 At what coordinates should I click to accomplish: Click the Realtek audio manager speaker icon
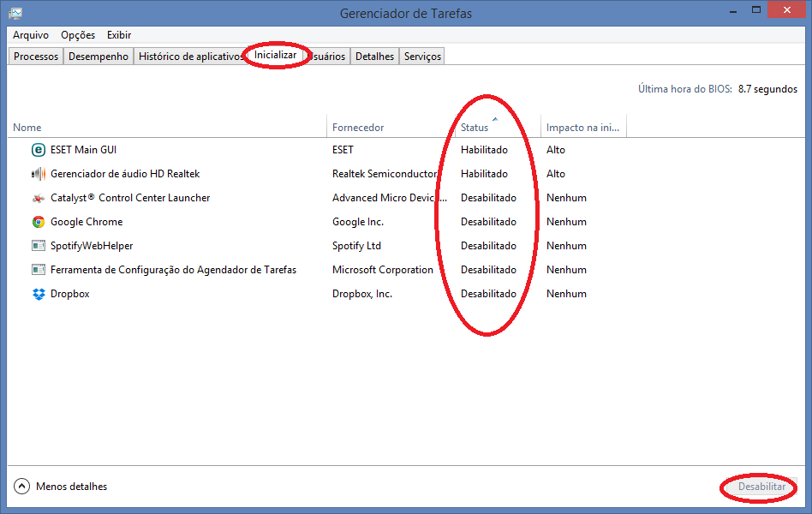(x=39, y=174)
